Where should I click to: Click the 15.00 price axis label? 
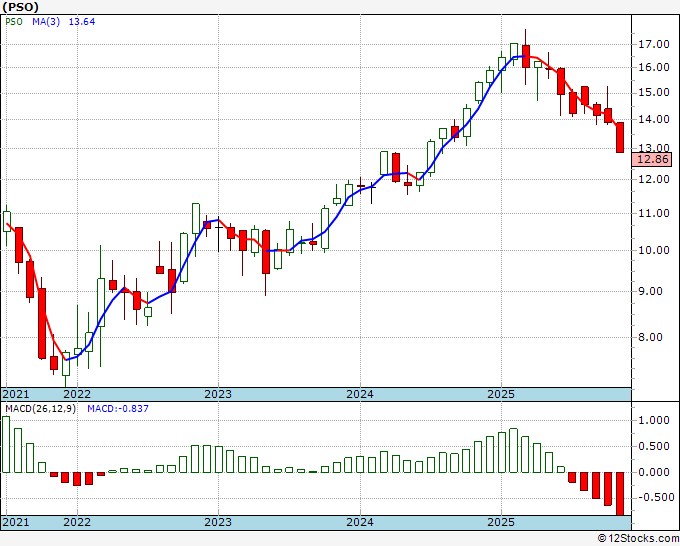[654, 92]
